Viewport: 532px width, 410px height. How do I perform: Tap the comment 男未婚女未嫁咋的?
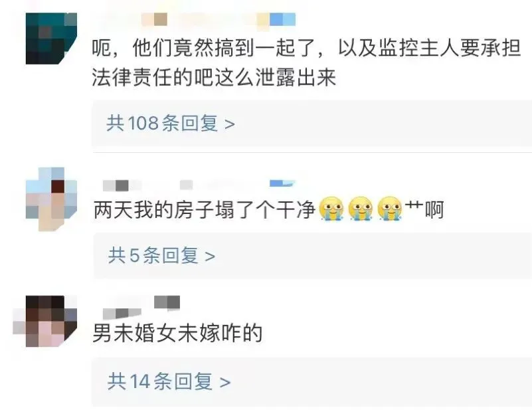[x=177, y=333]
